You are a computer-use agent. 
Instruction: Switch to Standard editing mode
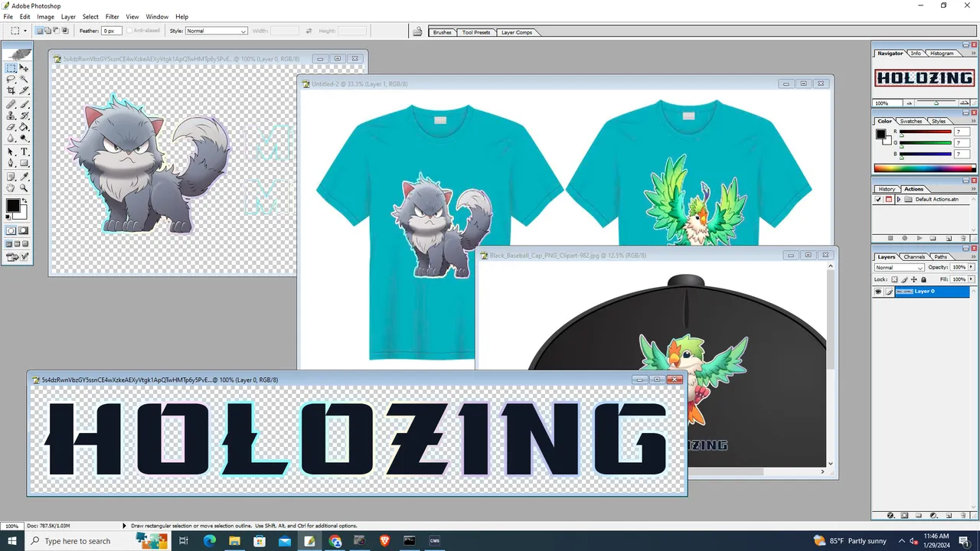(11, 230)
